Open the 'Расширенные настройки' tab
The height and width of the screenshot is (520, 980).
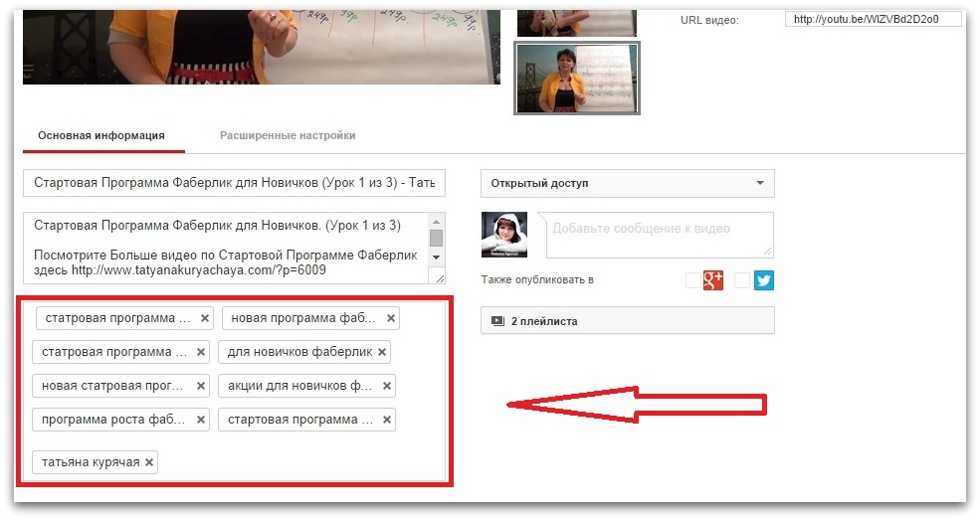pyautogui.click(x=288, y=135)
